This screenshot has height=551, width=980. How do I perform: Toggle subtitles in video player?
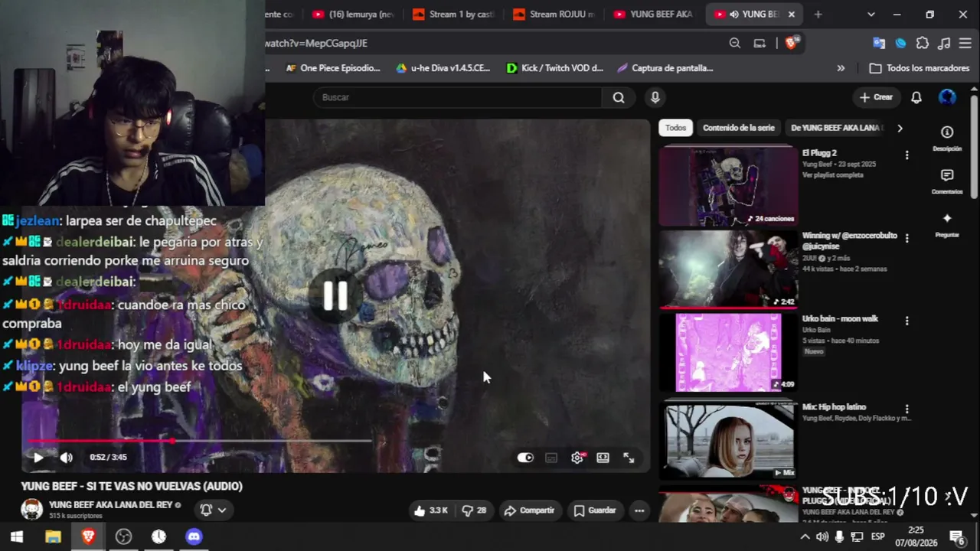[551, 458]
